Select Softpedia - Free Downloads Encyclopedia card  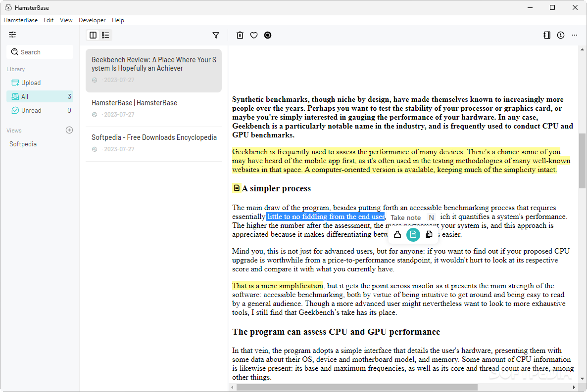coord(153,144)
